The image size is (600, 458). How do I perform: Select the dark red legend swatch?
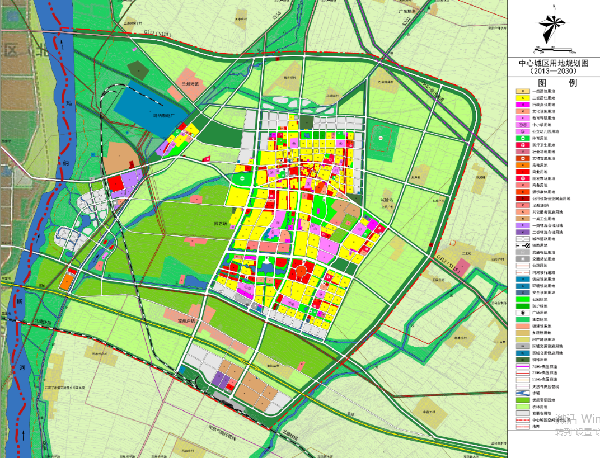tap(521, 198)
